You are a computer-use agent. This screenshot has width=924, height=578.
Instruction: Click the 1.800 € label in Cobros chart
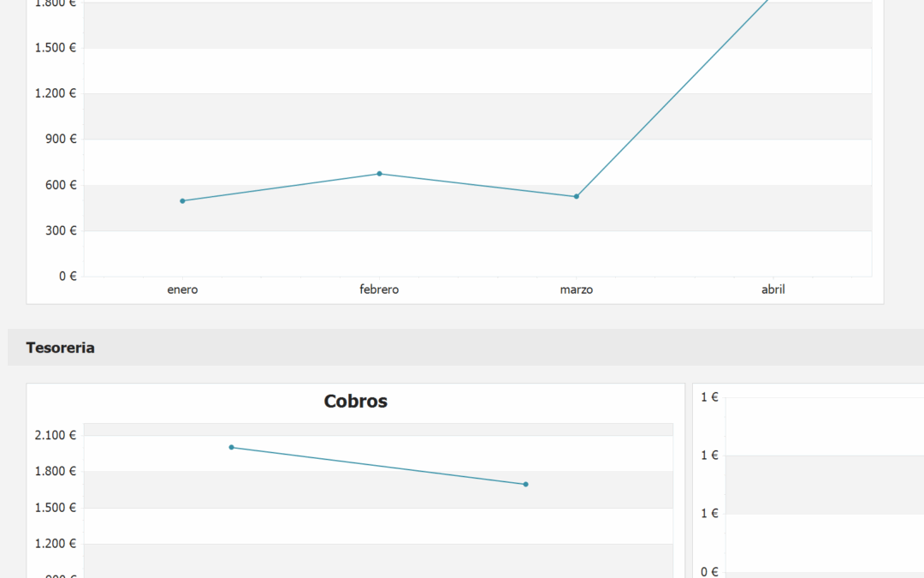pyautogui.click(x=56, y=471)
